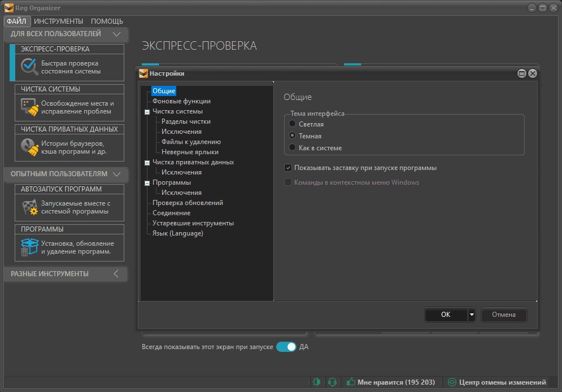Select Проверка обновлений tree item
The width and height of the screenshot is (562, 392).
[188, 203]
